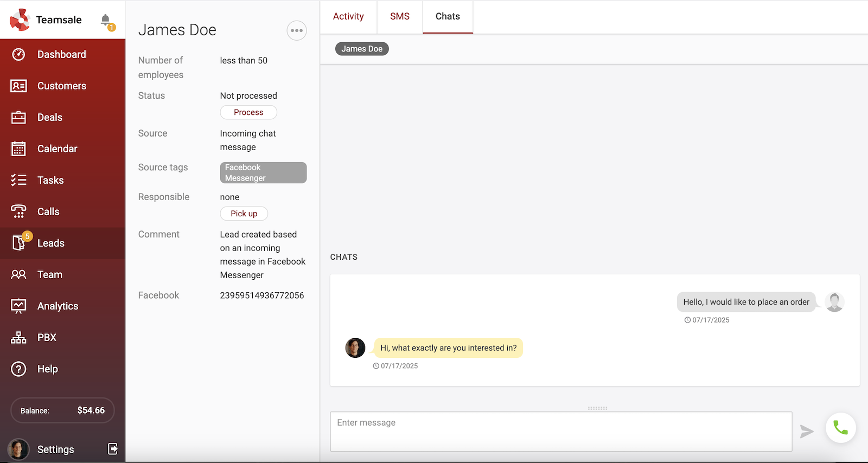
Task: Click the 'Hello, I would like to place an order' message
Action: coord(746,302)
